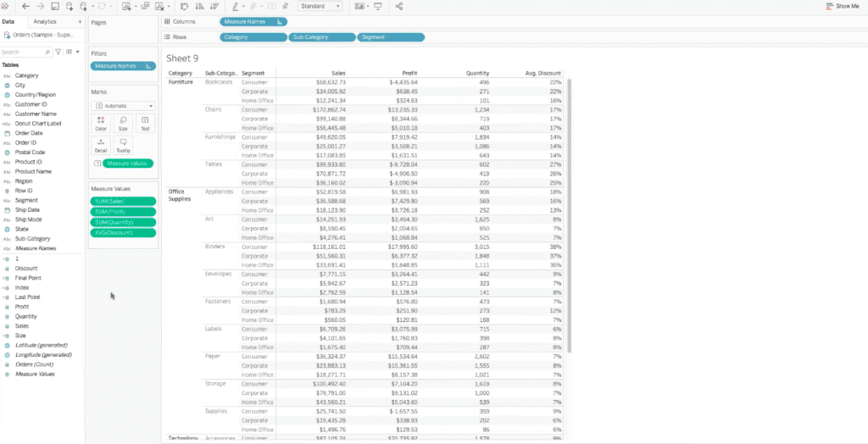868x444 pixels.
Task: Click the Detail marks card button
Action: pos(101,145)
